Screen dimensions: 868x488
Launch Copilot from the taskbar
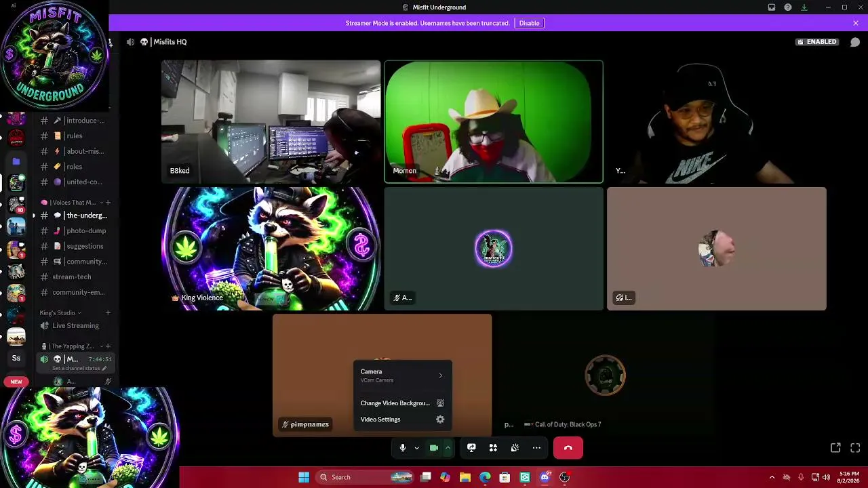click(445, 477)
